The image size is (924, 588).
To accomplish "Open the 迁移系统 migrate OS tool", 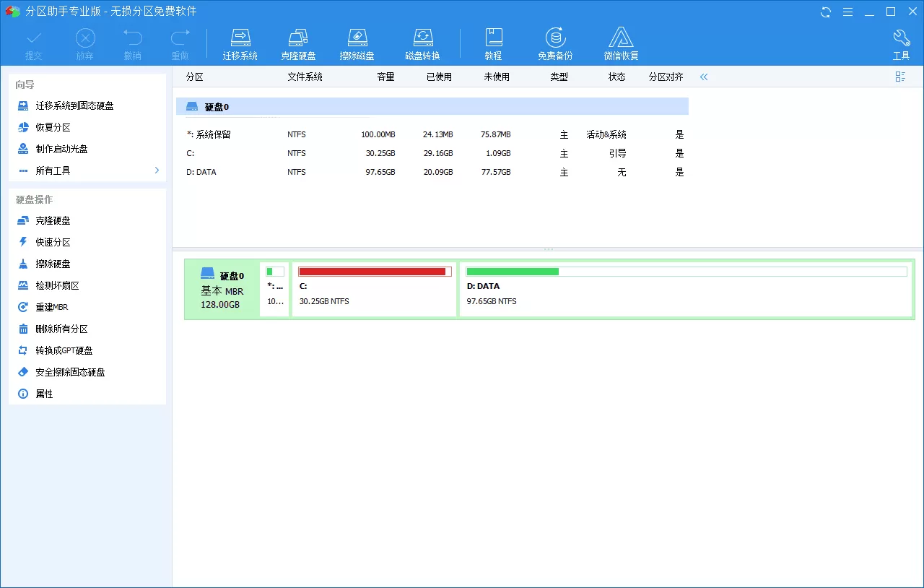I will 240,44.
